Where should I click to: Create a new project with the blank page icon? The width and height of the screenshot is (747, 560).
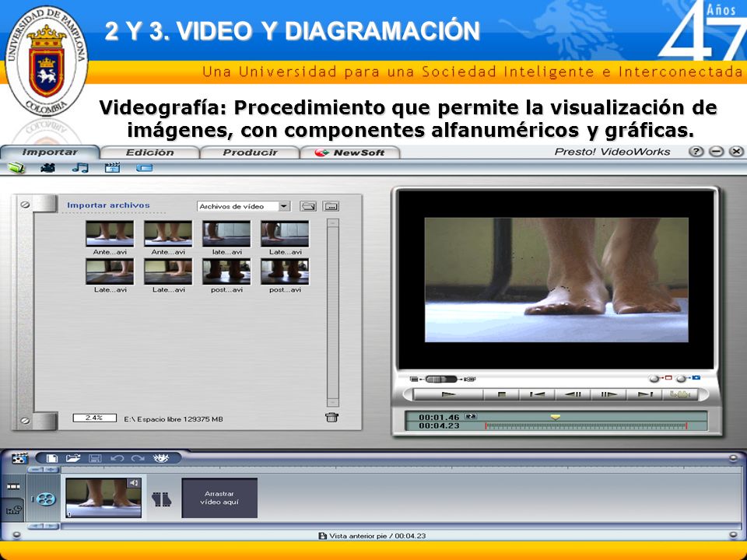(51, 458)
